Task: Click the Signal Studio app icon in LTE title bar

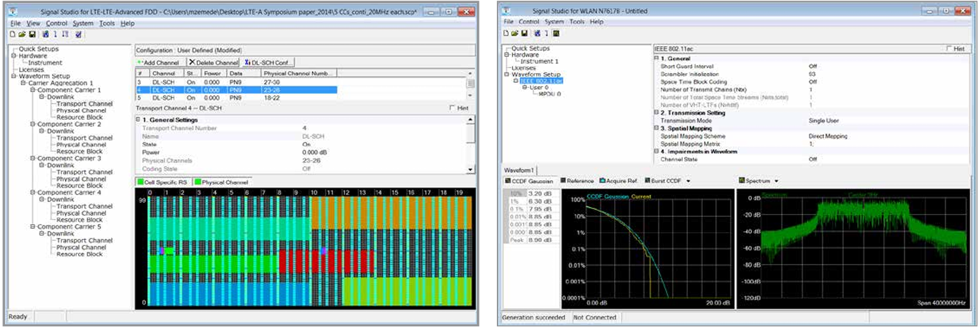Action: (x=14, y=12)
